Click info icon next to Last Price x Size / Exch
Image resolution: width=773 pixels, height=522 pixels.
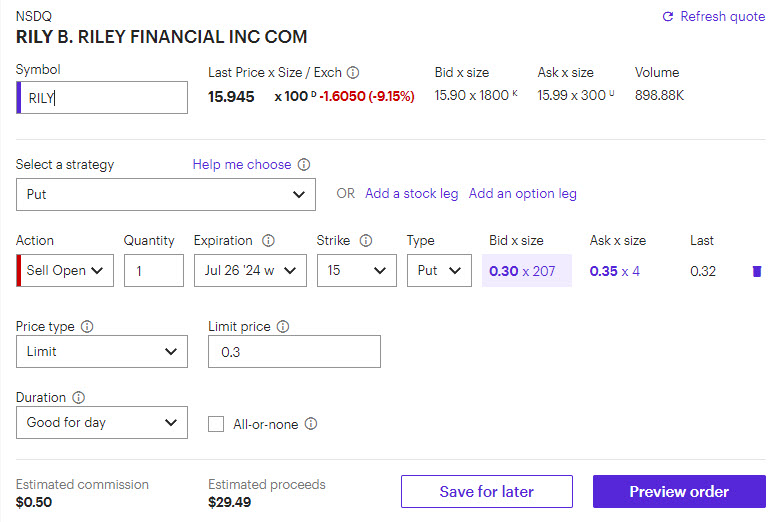pyautogui.click(x=353, y=73)
